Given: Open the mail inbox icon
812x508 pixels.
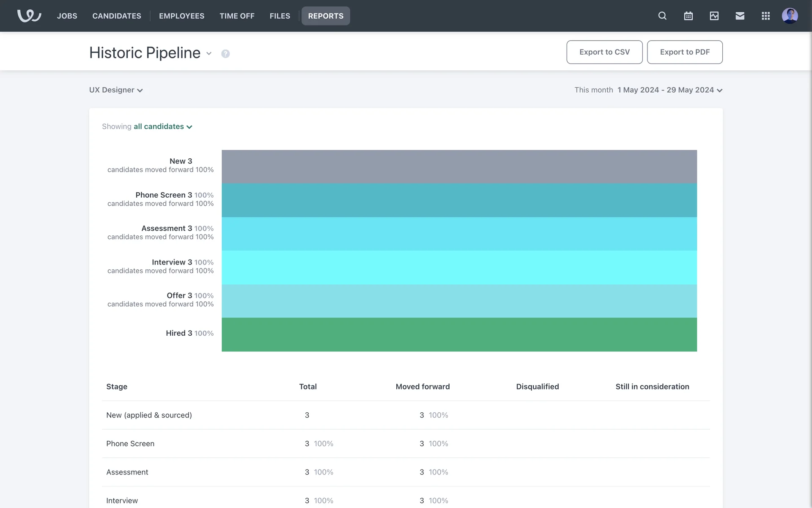Looking at the screenshot, I should tap(740, 16).
